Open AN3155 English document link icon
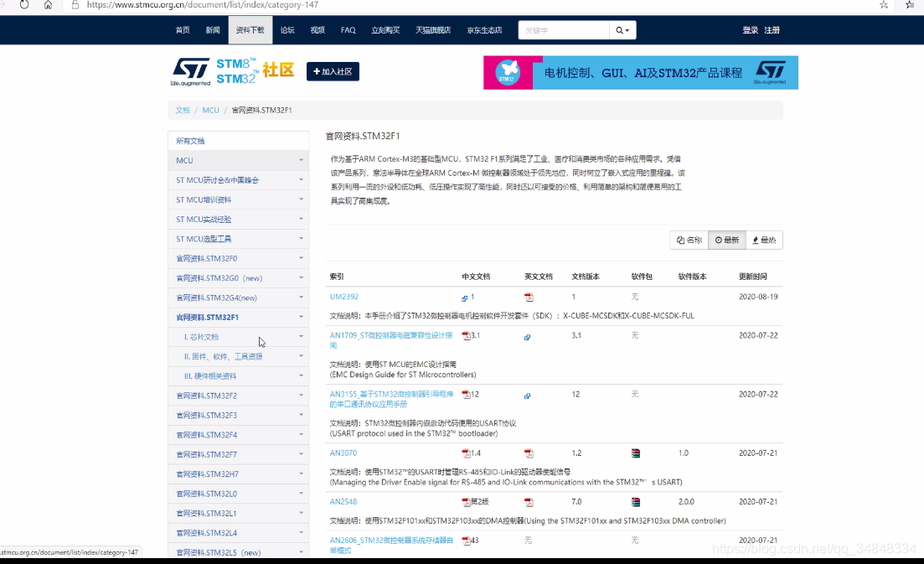This screenshot has height=564, width=924. 528,396
